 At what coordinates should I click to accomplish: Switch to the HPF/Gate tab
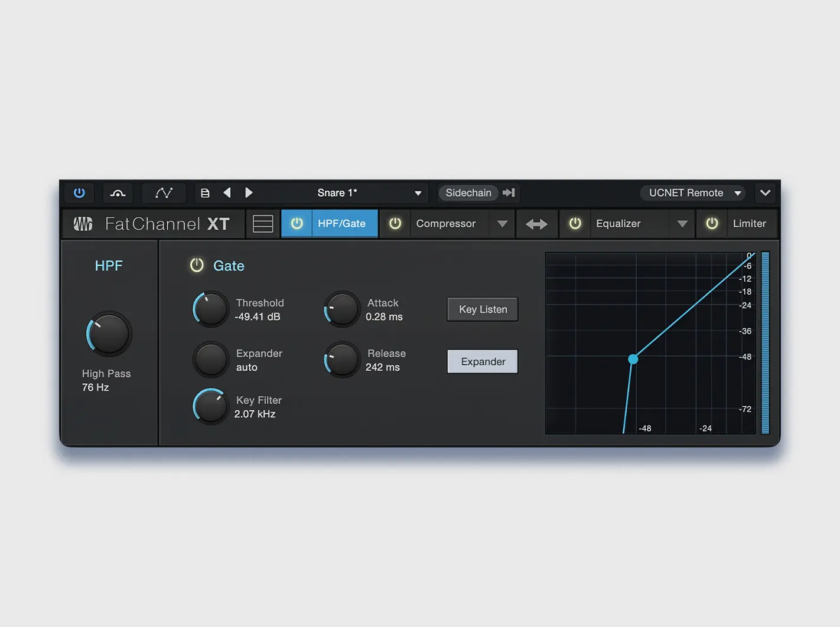[341, 224]
